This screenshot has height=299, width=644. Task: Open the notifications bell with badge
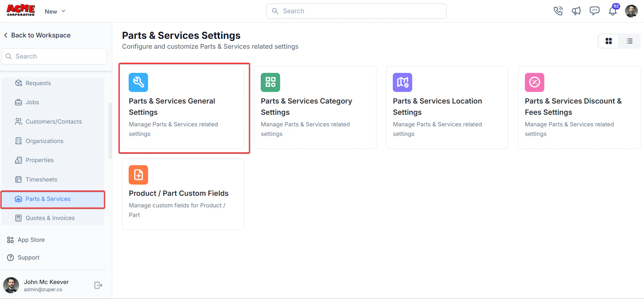[x=613, y=11]
